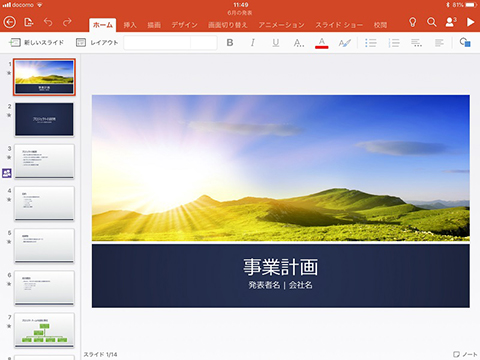Tap transition star icon beside slide 7

point(9,326)
